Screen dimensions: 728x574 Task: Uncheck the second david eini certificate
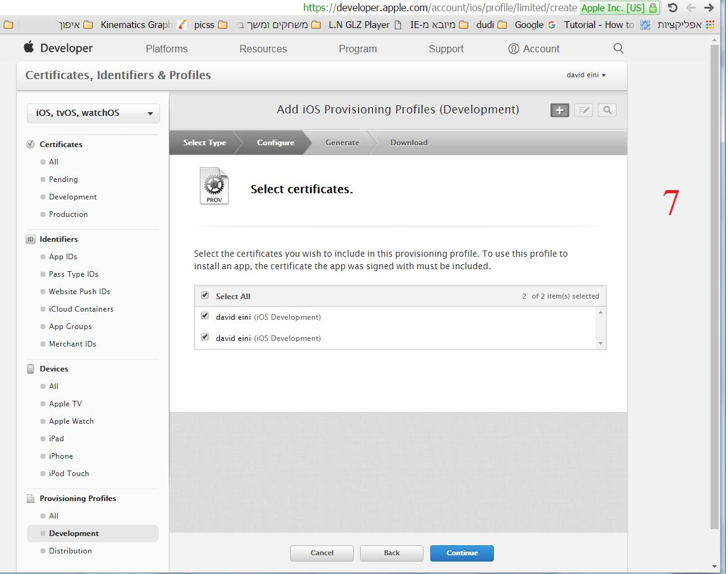pyautogui.click(x=205, y=337)
